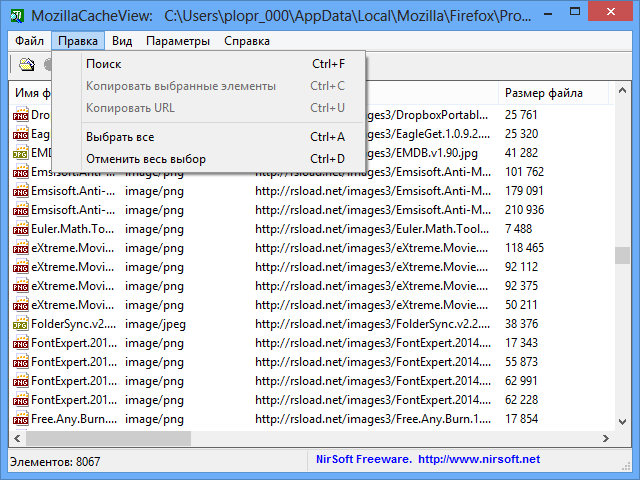Click file name Euler.Math.To...
The width and height of the screenshot is (640, 480).
point(73,229)
